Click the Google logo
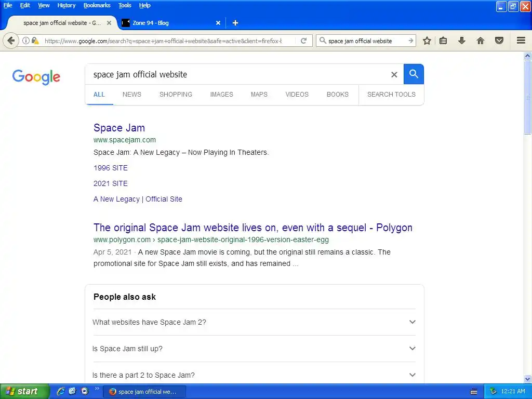Viewport: 532px width, 399px height. [36, 77]
